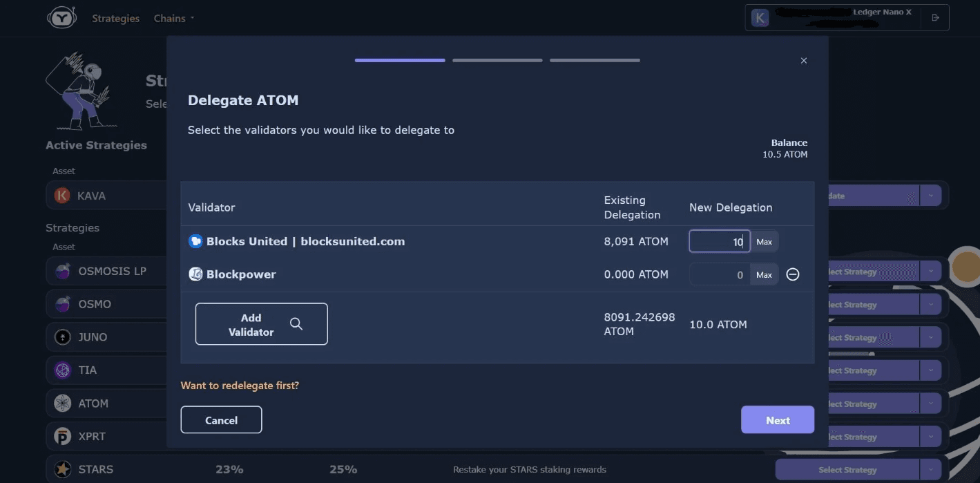Click the OSMOSIS LP asset icon

63,271
